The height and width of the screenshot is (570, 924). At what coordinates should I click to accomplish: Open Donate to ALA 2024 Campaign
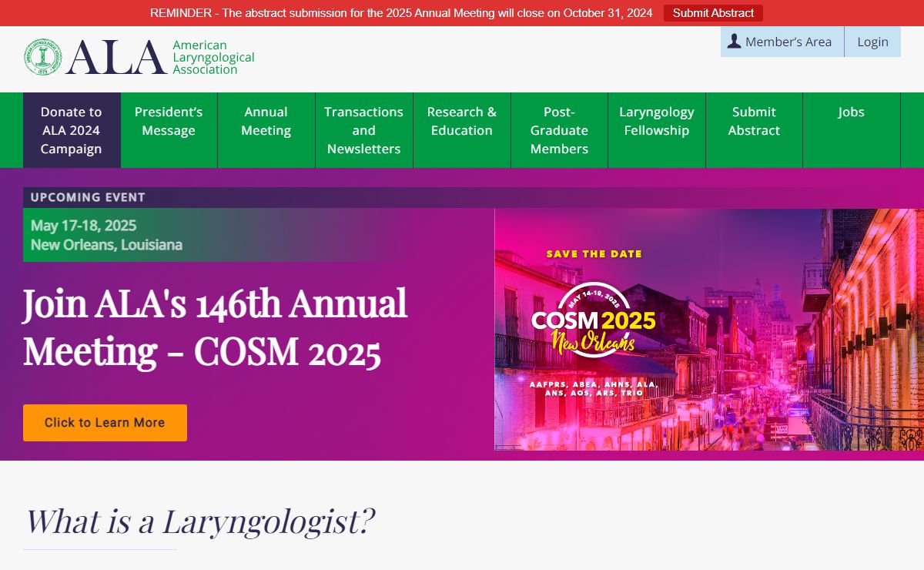(x=72, y=130)
